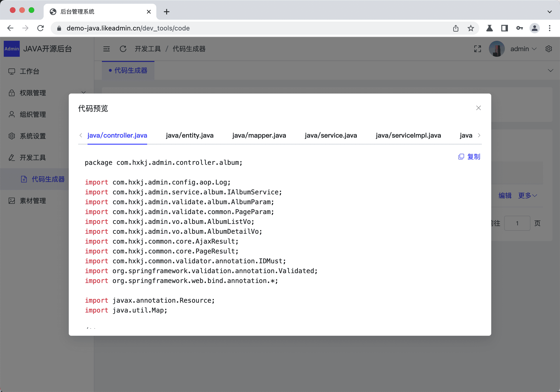This screenshot has width=560, height=392.
Task: Copy the code with the 复制 copy icon
Action: coord(461,157)
